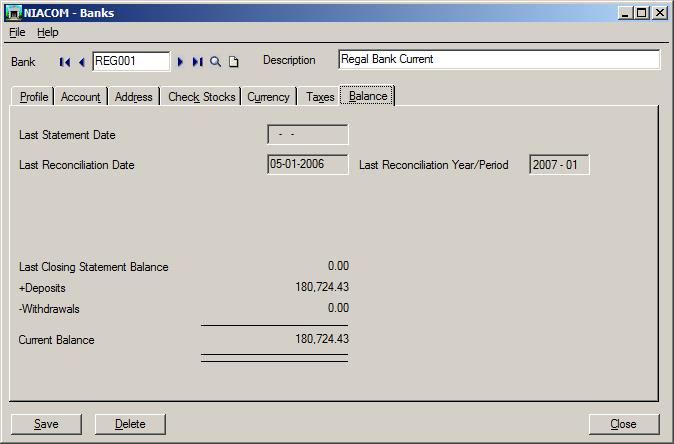The width and height of the screenshot is (674, 444).
Task: Click the Year/Period field 2007 - 01
Action: [x=559, y=165]
